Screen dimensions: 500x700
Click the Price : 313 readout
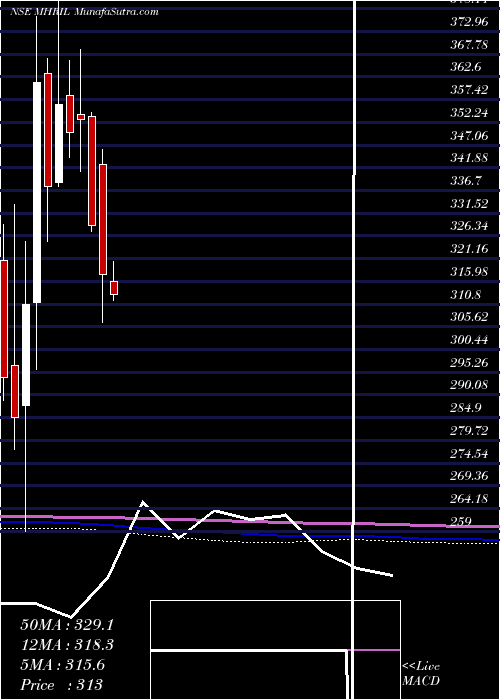62,685
